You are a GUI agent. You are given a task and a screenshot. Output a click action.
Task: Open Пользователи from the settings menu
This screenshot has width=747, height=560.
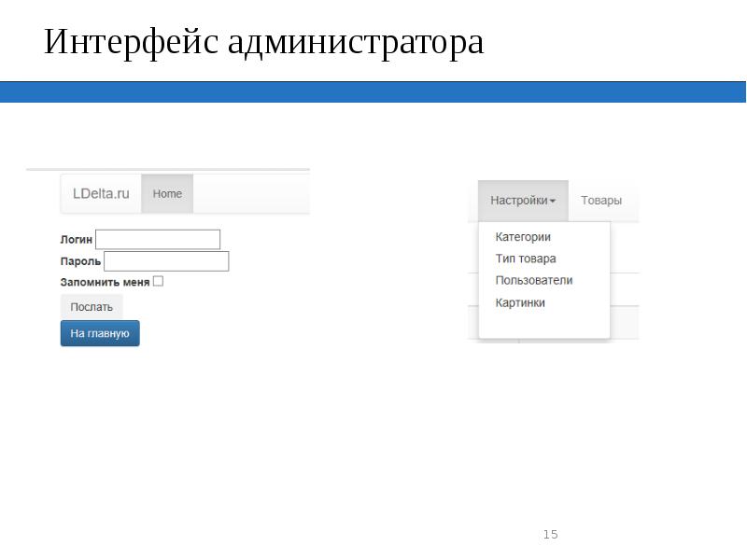coord(533,280)
